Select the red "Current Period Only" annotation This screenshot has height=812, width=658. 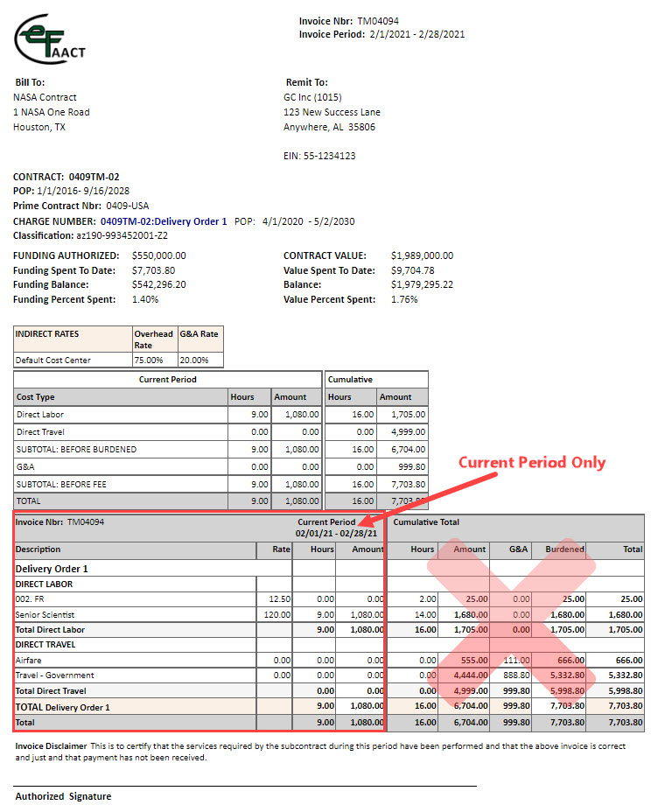point(532,462)
